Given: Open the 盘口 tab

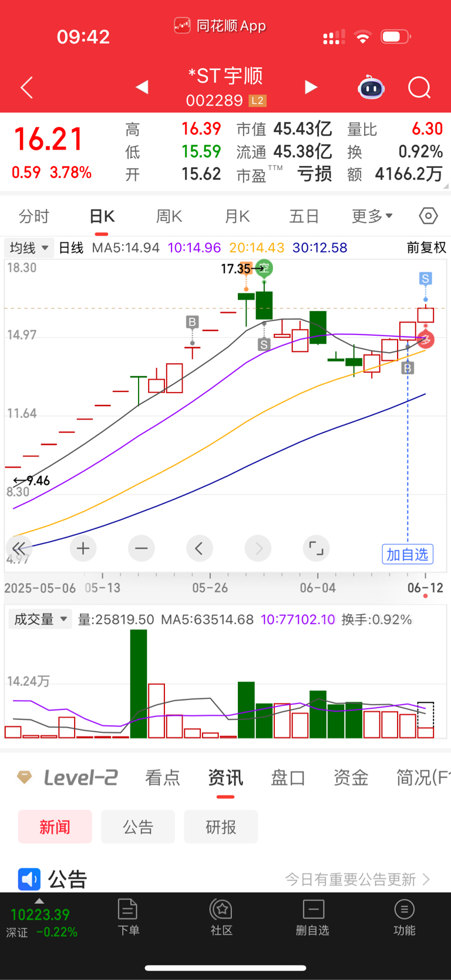Looking at the screenshot, I should coord(288,778).
